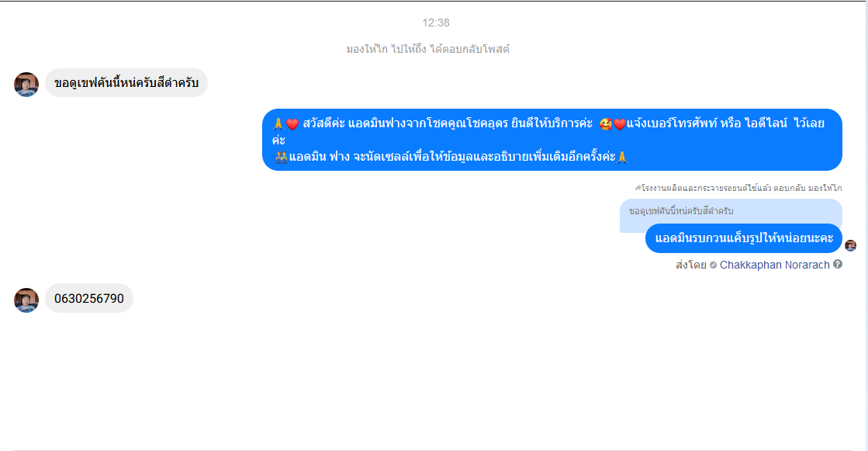Open the Chakkaphan Norarach profile link
The image size is (868, 451).
(774, 265)
